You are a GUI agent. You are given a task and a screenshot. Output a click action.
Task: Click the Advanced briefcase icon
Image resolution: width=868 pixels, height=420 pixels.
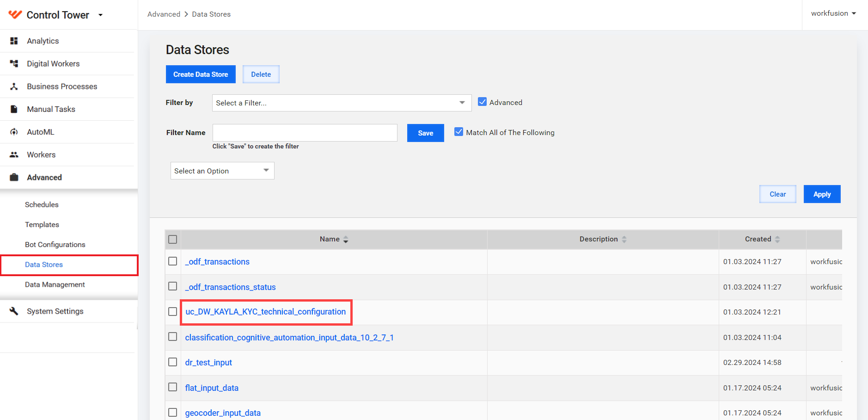14,177
